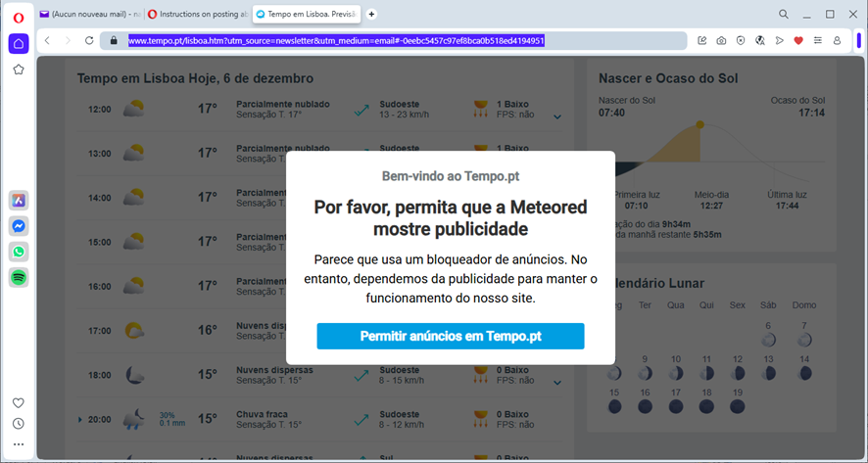Click 'Tempo em Lisboa Hoje, 6 de dezembro' heading

coord(195,78)
